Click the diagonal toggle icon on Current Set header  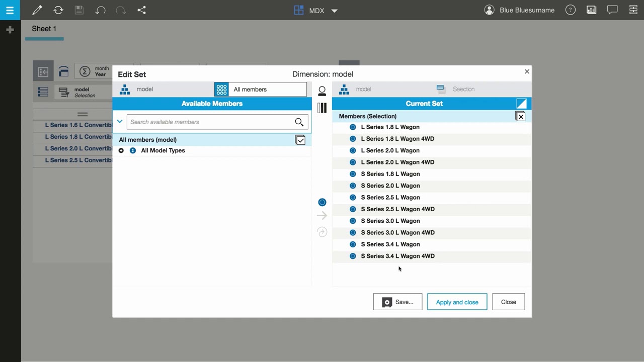[x=521, y=104]
